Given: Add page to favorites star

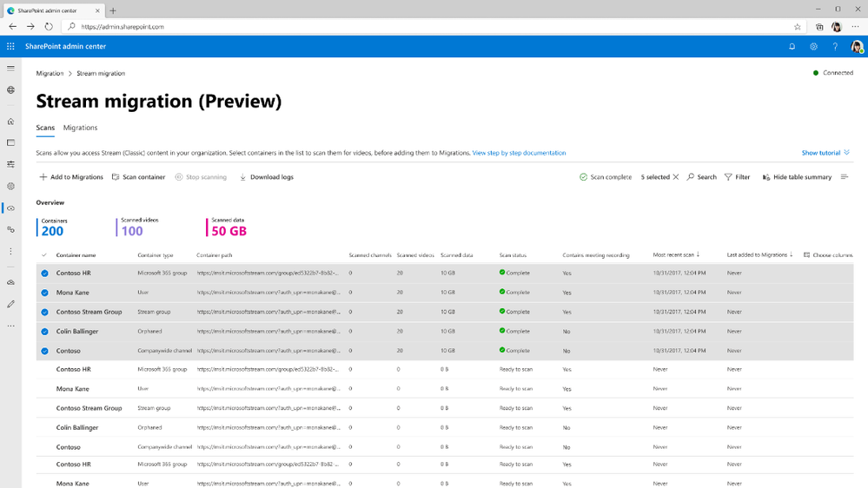Looking at the screenshot, I should click(x=797, y=27).
